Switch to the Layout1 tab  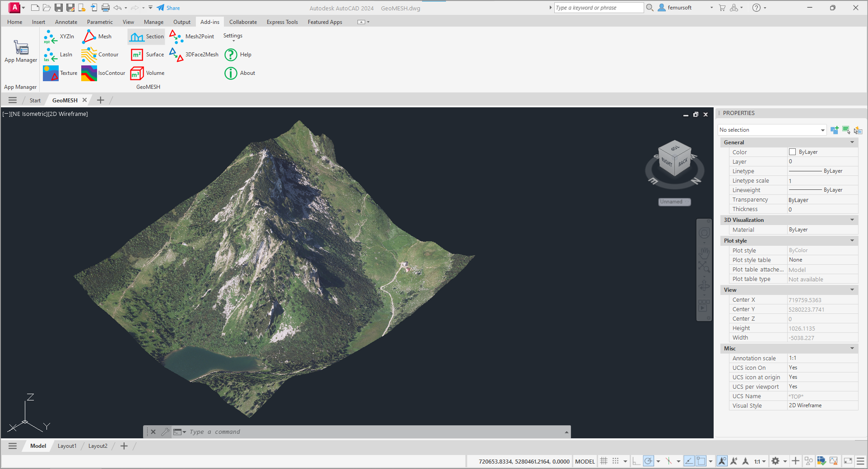67,446
